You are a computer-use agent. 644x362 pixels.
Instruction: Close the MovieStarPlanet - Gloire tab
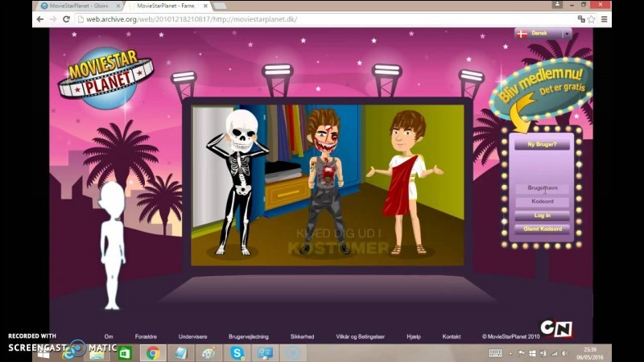[118, 6]
